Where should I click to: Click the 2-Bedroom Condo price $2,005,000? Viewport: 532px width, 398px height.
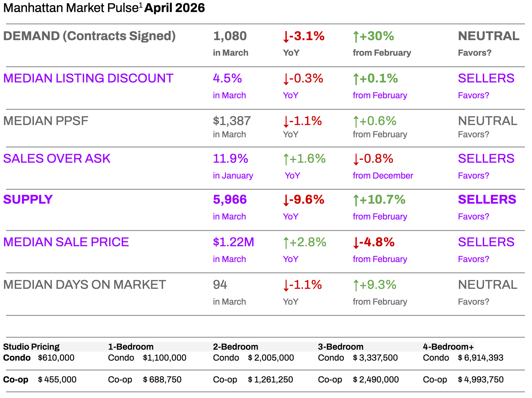271,358
